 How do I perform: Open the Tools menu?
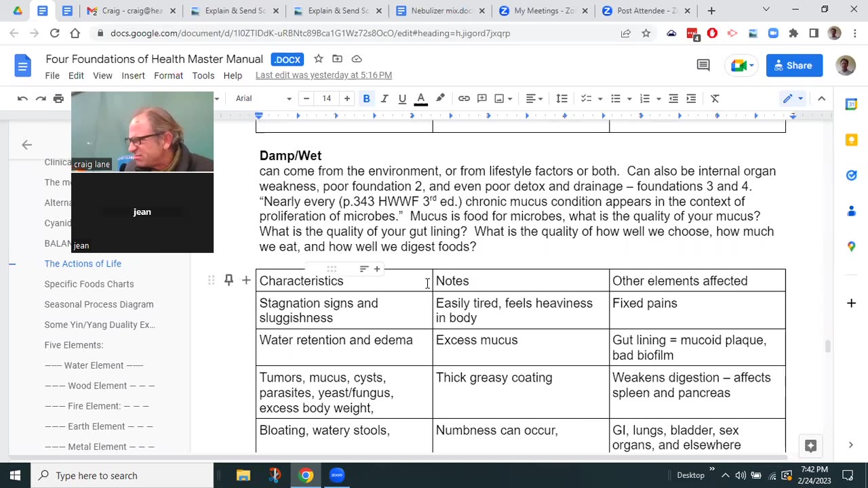pos(203,75)
